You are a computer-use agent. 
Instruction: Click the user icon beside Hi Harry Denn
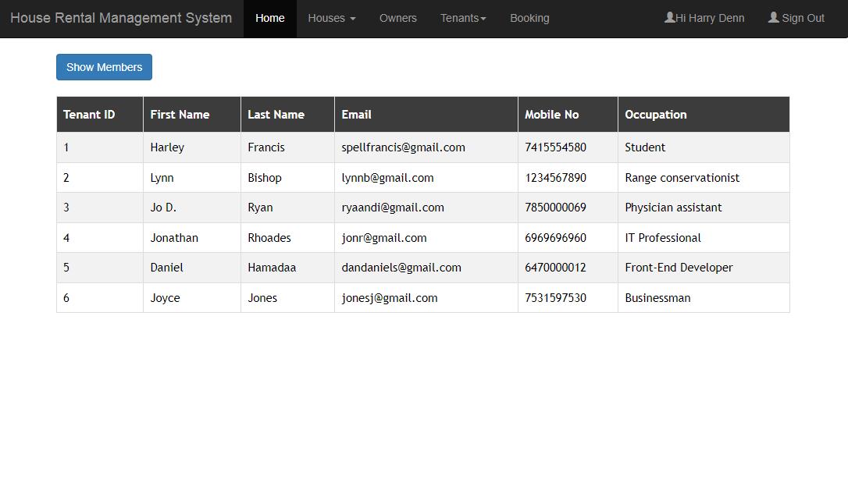669,17
